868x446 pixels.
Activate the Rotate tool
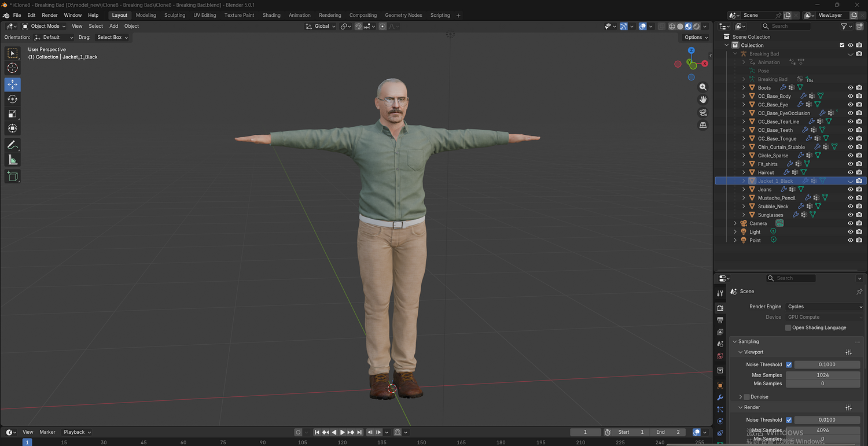[x=12, y=99]
